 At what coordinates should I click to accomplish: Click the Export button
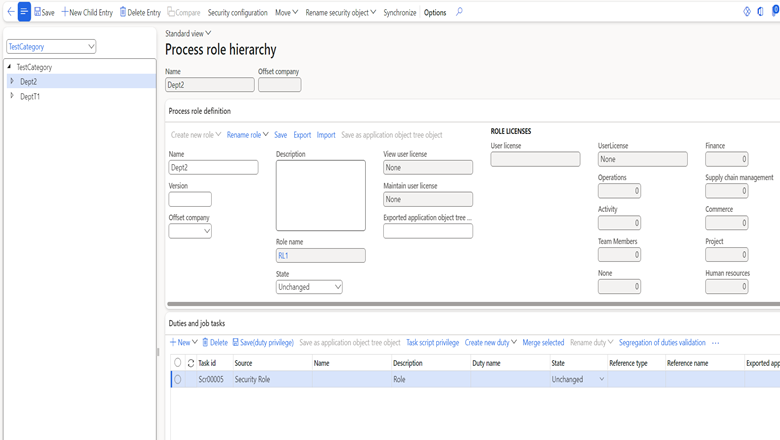click(x=302, y=135)
